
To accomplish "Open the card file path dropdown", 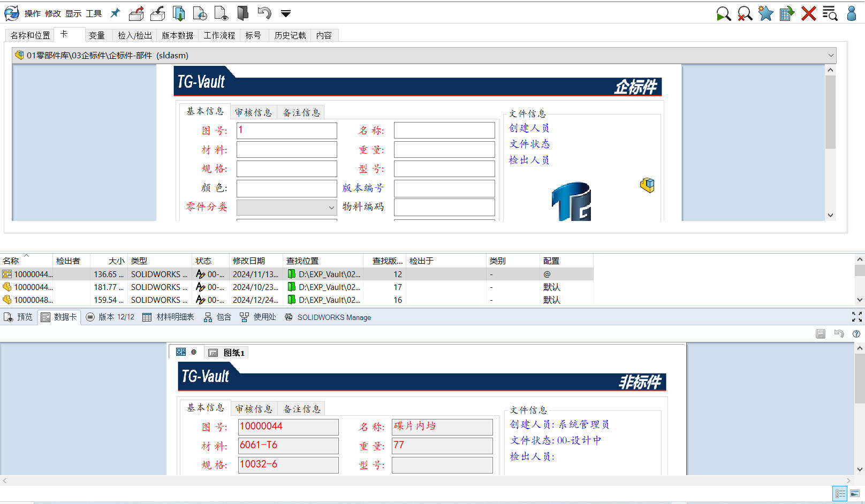I will point(831,55).
